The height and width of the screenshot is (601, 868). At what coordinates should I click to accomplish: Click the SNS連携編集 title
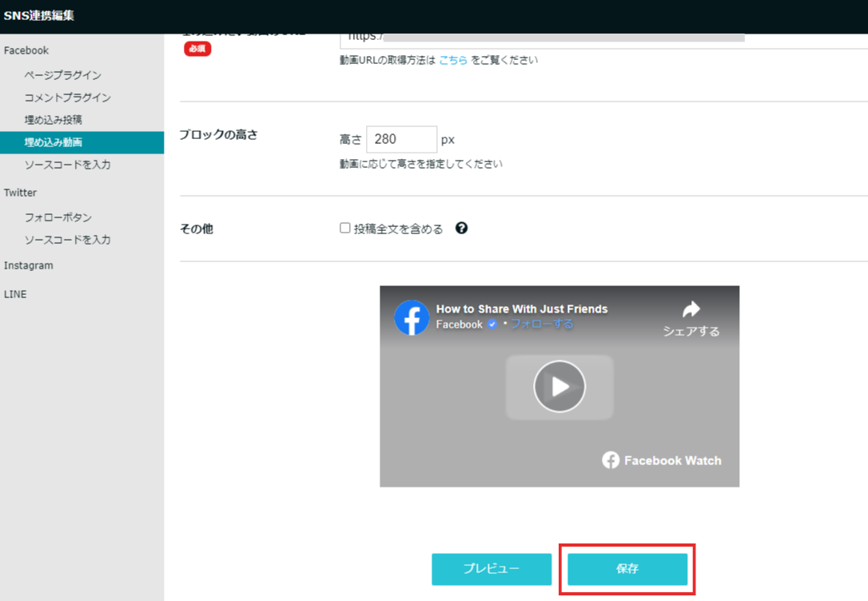point(38,15)
